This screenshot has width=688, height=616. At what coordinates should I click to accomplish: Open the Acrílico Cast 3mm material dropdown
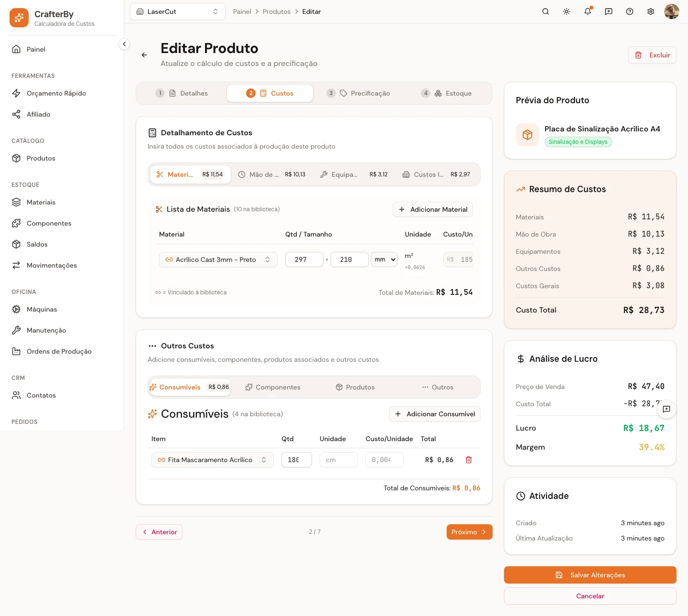coord(218,259)
